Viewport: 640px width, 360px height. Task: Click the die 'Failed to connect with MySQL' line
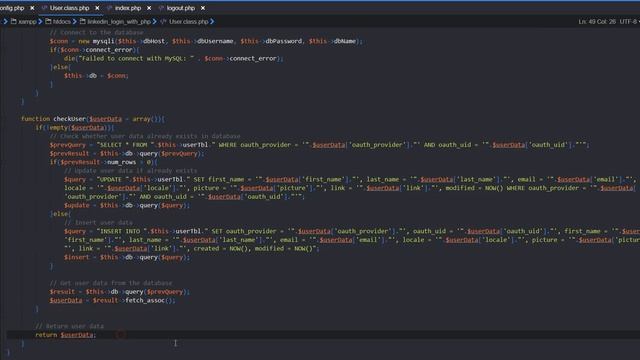point(173,58)
